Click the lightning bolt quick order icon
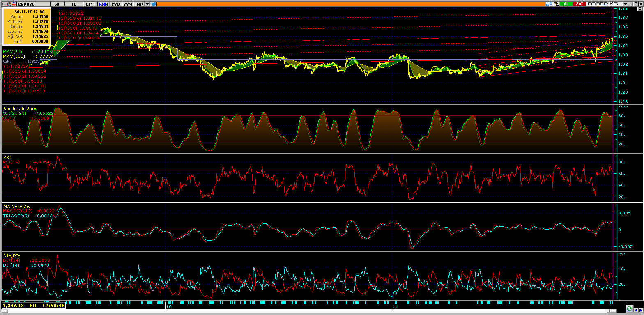This screenshot has height=315, width=644. 557,4
